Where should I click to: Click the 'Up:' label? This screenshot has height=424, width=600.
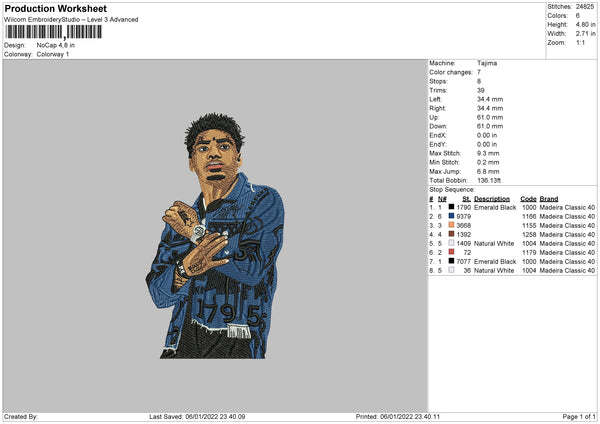pyautogui.click(x=434, y=117)
